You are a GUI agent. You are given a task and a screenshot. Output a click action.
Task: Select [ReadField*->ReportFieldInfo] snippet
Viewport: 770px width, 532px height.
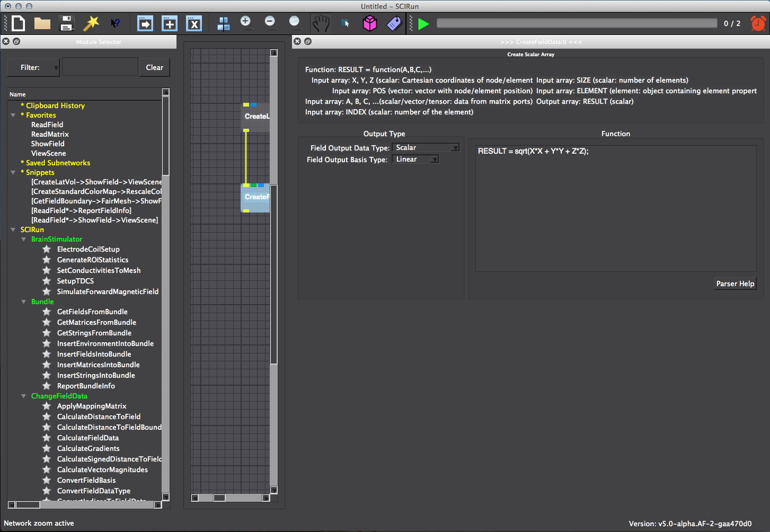[81, 210]
